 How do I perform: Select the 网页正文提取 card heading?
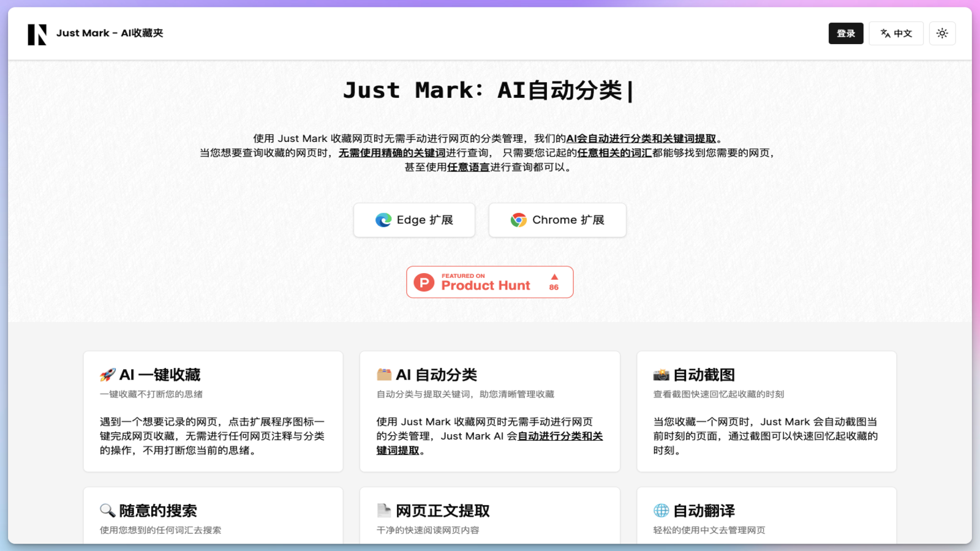443,511
